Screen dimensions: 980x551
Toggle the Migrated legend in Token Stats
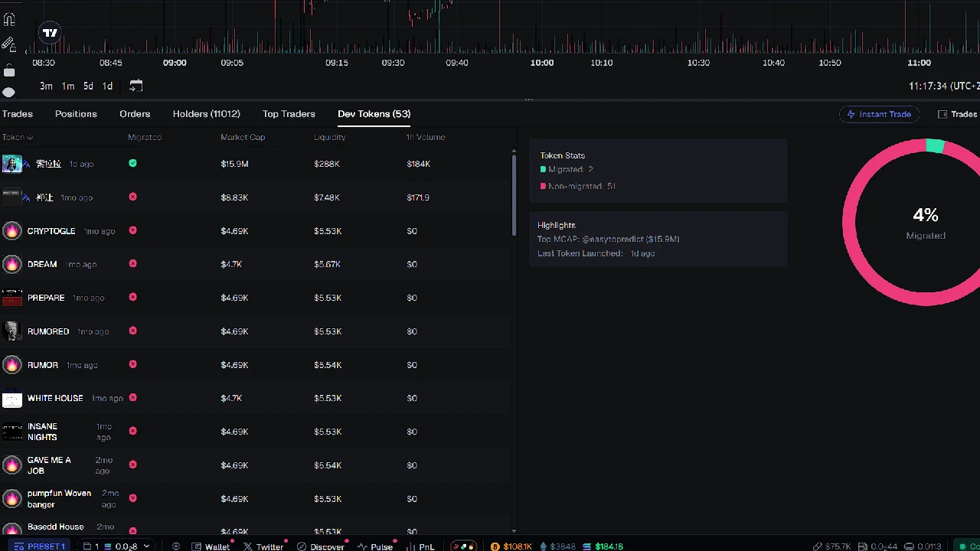[567, 169]
